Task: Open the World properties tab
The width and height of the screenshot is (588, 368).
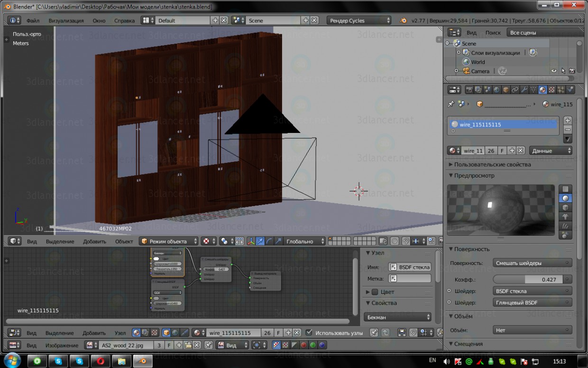Action: [x=496, y=90]
